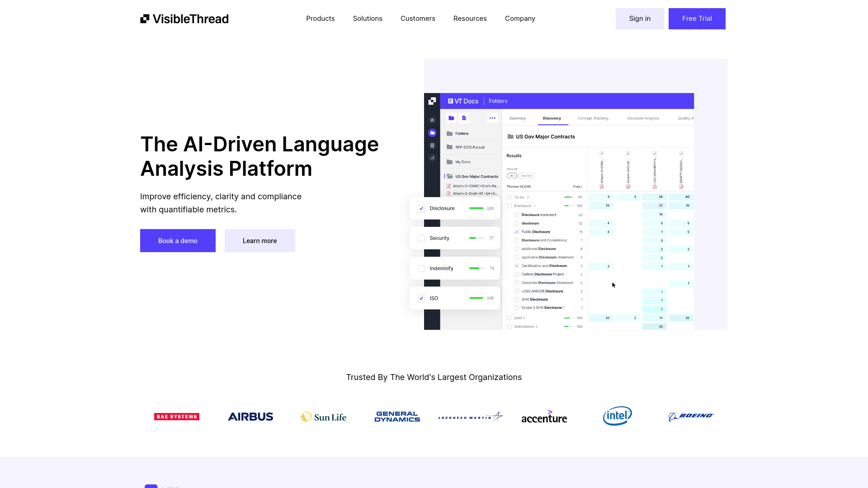868x488 pixels.
Task: Switch to the Summary tab
Action: (517, 117)
